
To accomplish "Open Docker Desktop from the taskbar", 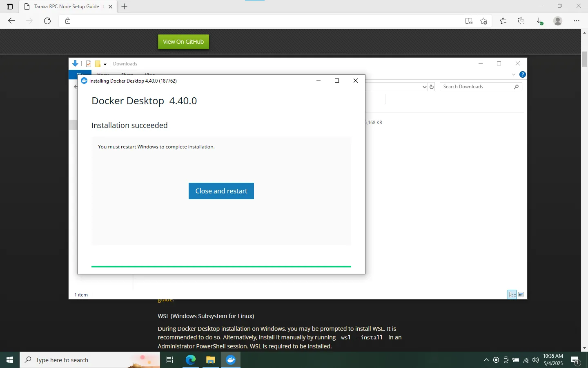I will tap(231, 360).
